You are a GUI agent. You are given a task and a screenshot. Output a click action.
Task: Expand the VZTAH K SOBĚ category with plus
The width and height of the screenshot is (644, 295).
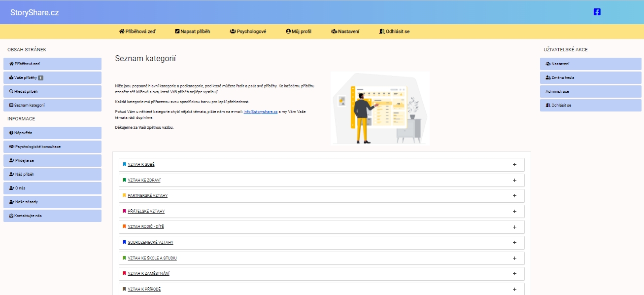[x=514, y=165]
